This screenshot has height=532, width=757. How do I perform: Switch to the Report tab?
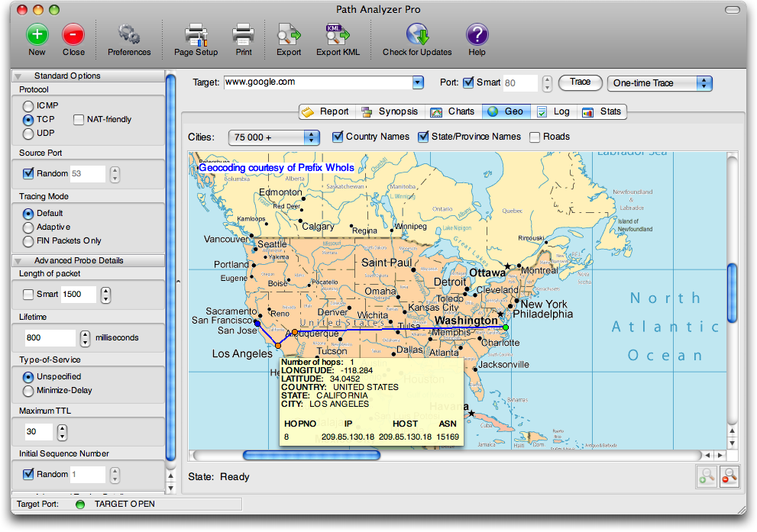click(x=328, y=111)
